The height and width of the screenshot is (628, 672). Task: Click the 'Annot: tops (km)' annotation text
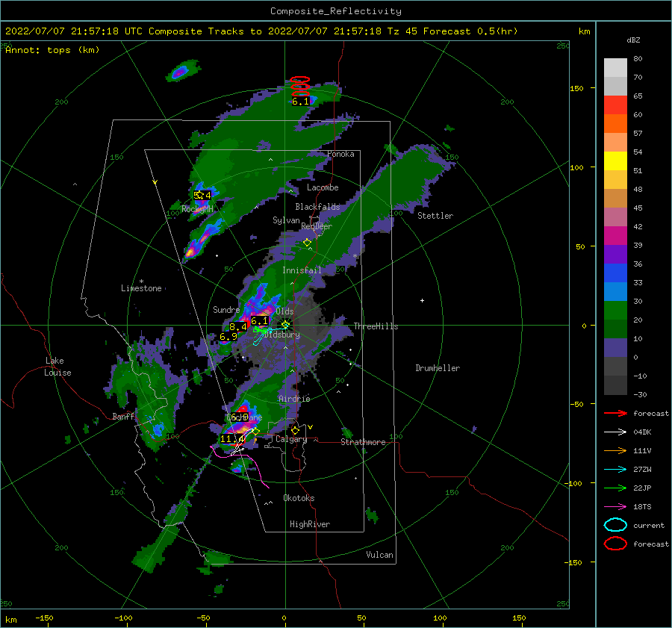pos(52,50)
